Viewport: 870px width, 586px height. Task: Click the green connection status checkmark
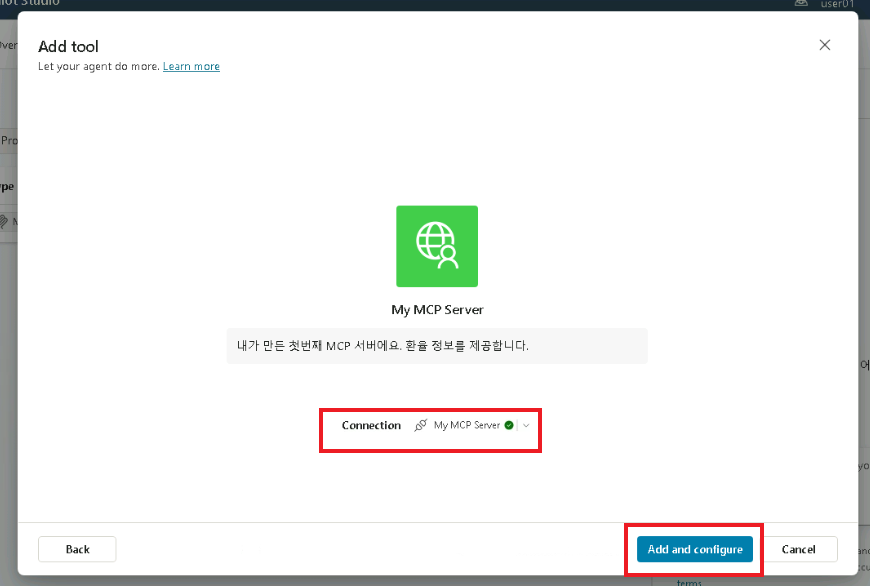(509, 426)
